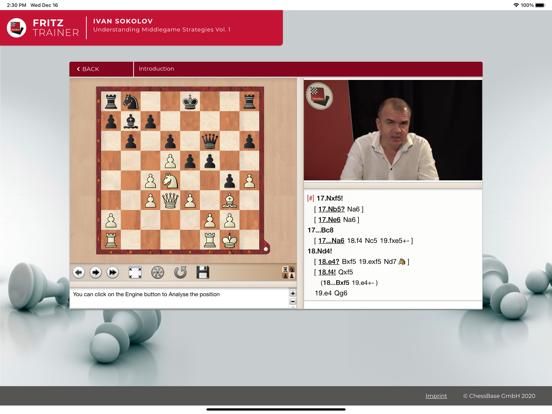This screenshot has width=552, height=414.
Task: Click the white king on g1
Action: pyautogui.click(x=230, y=240)
